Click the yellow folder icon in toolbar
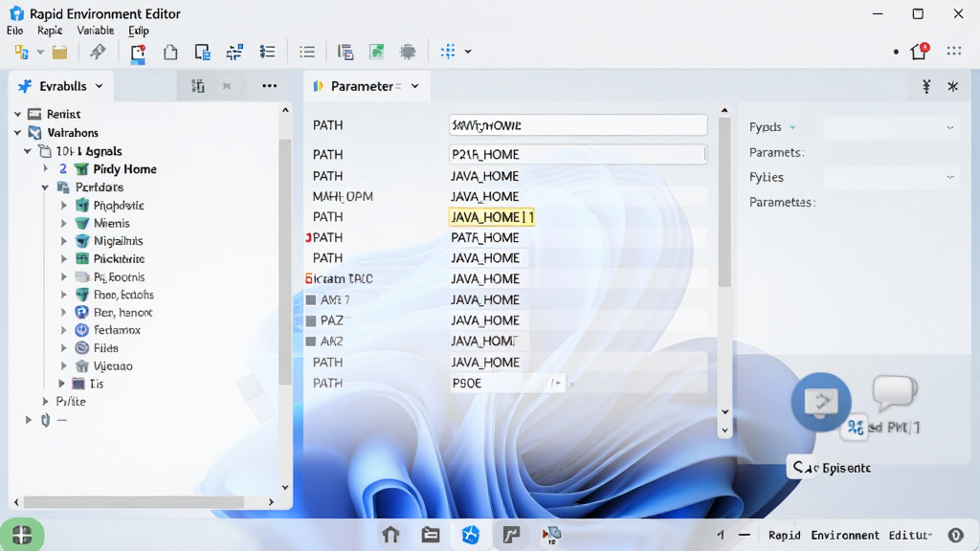This screenshot has width=980, height=551. pos(59,53)
